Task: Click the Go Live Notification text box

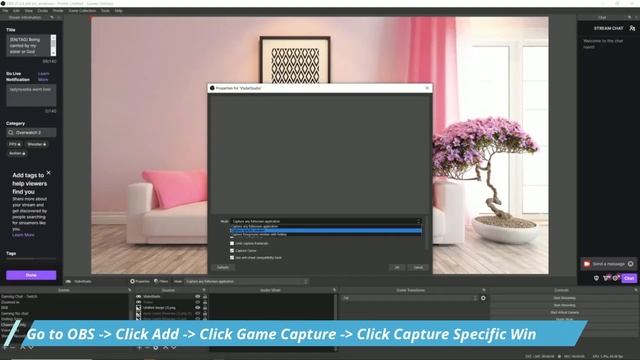Action: point(31,96)
